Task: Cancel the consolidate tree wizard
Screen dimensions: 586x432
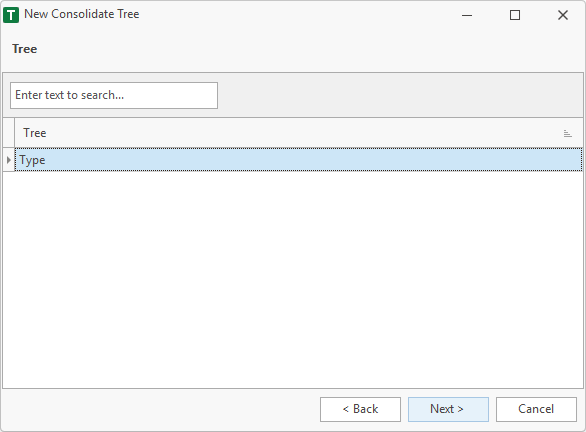Action: (x=536, y=409)
